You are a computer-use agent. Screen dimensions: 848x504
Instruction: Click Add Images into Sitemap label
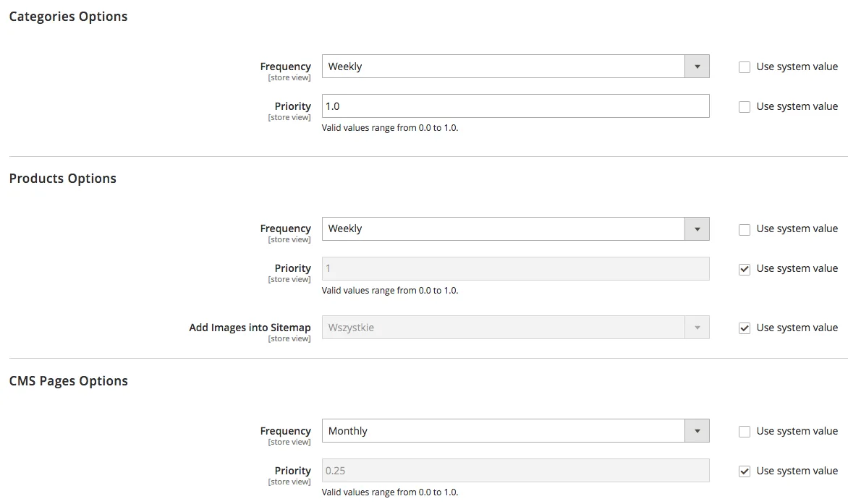[250, 328]
